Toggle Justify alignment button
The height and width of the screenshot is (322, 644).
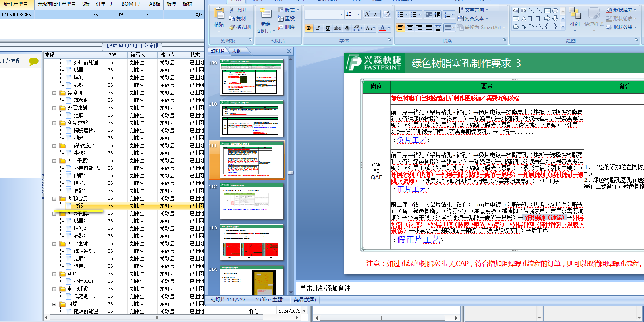pyautogui.click(x=428, y=28)
